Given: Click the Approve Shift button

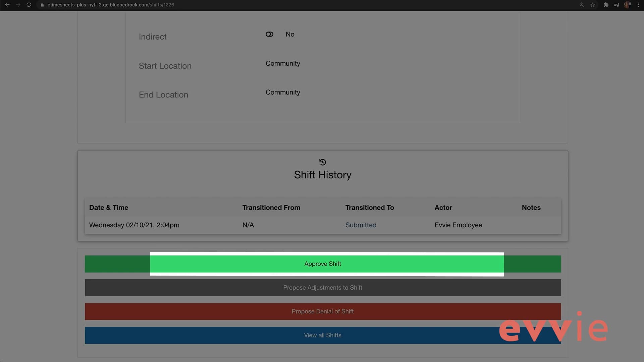Looking at the screenshot, I should pos(323,264).
